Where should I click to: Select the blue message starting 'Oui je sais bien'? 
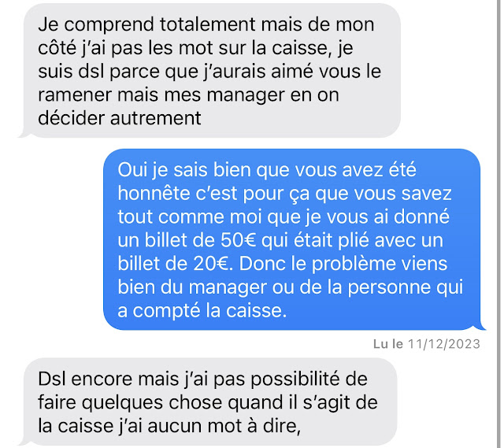(293, 239)
